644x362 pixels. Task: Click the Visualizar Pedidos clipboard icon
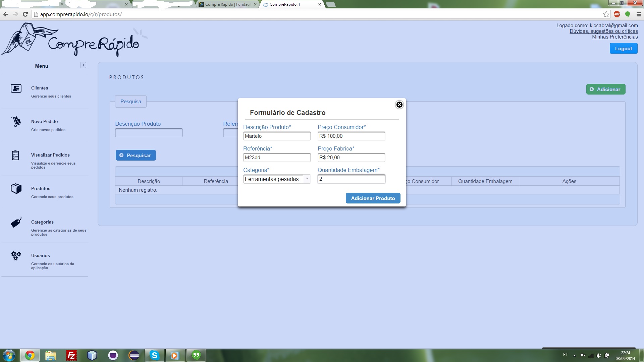tap(15, 155)
